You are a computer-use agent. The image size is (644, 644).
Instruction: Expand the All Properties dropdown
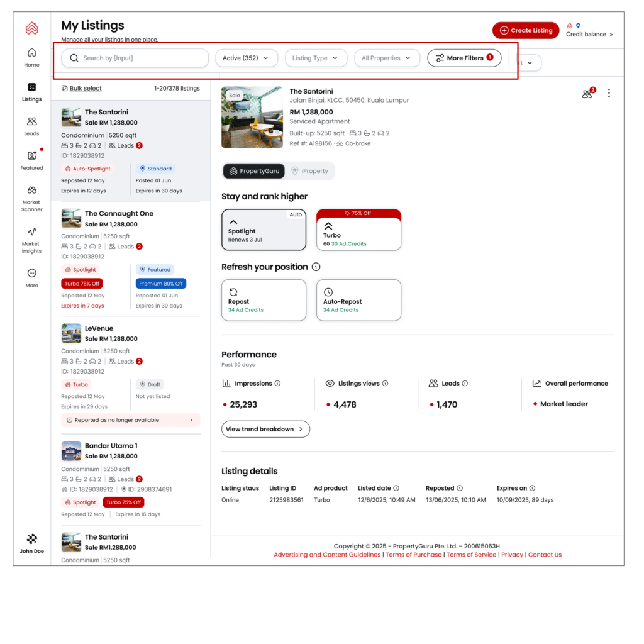[386, 58]
